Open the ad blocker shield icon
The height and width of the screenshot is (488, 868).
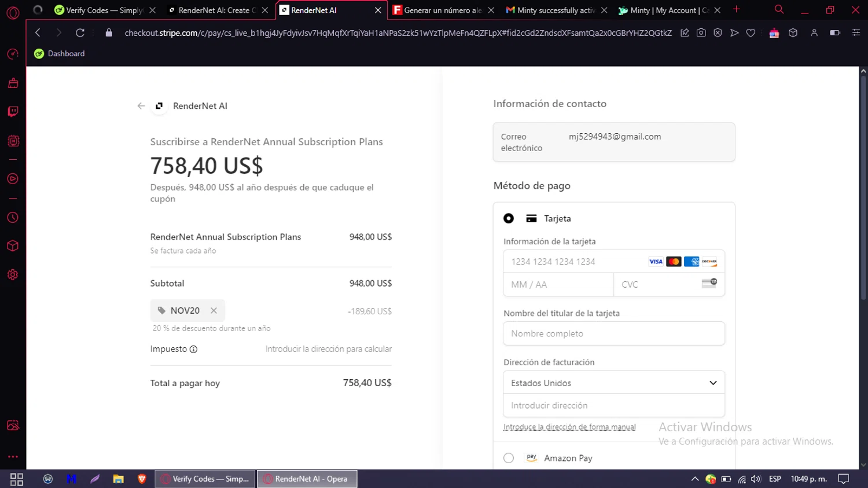pos(718,33)
